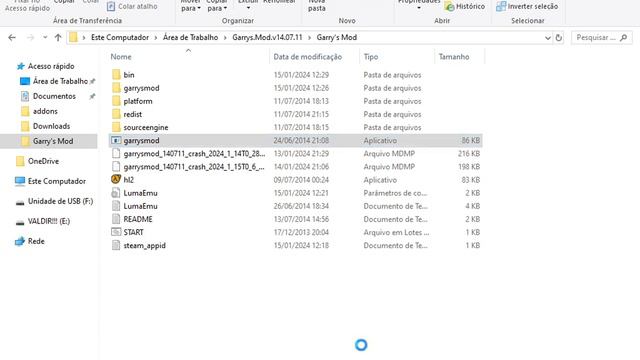640x360 pixels.
Task: Click Parâmetros de co... type cell
Action: (395, 193)
